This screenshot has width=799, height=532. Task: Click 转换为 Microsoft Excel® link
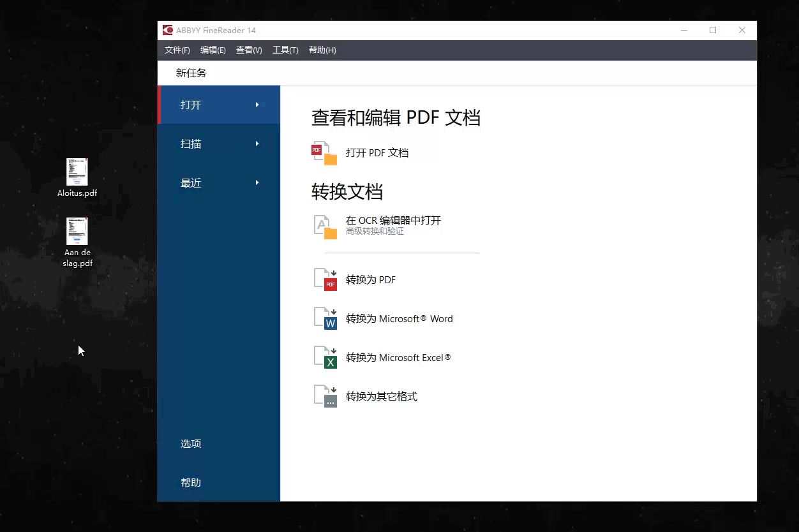(x=398, y=357)
